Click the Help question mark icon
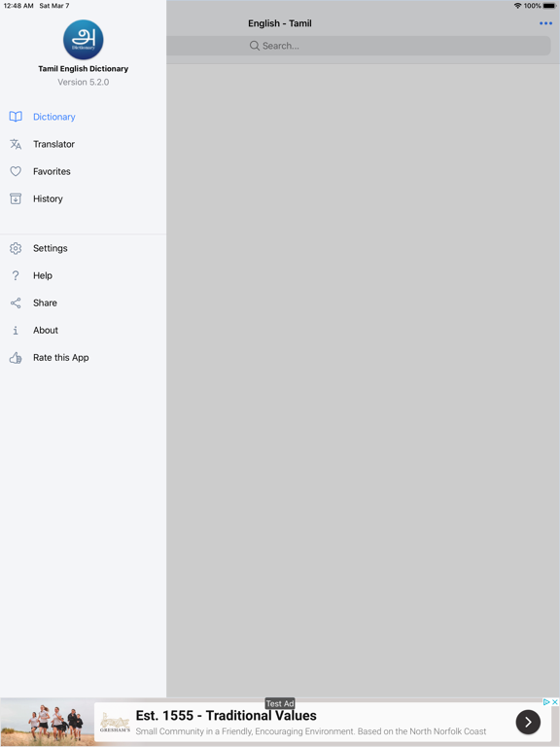 16,275
